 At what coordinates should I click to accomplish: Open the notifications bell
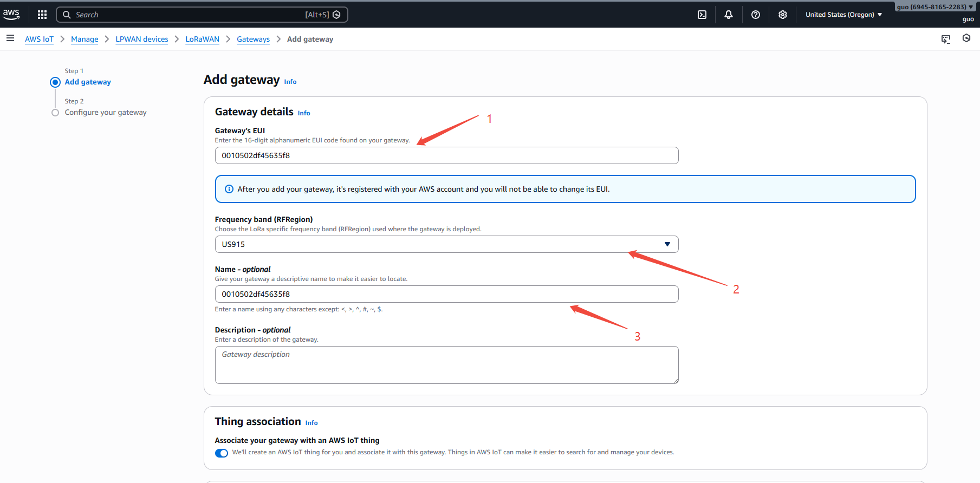pyautogui.click(x=729, y=15)
